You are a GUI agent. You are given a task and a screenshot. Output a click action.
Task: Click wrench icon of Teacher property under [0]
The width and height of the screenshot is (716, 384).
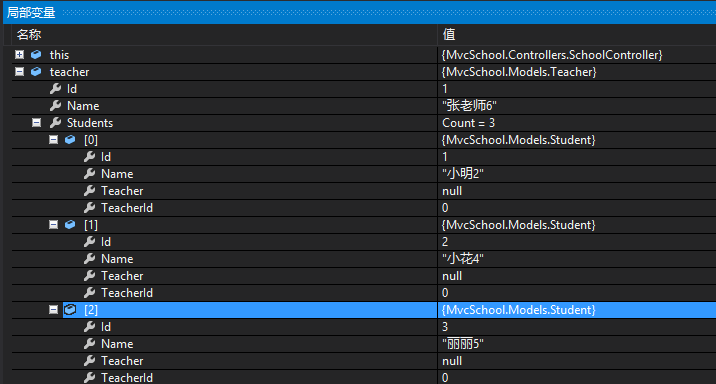(x=90, y=190)
